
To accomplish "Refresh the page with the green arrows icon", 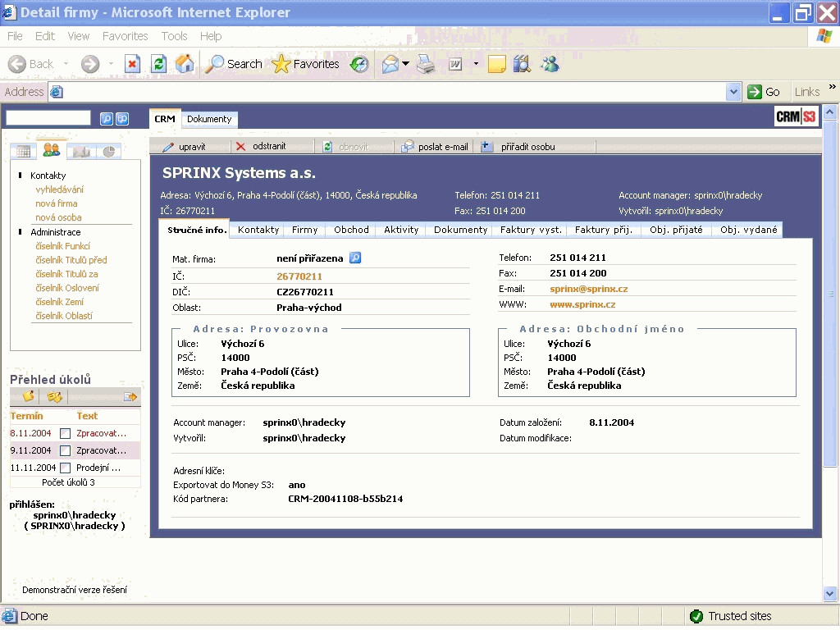I will pos(158,64).
